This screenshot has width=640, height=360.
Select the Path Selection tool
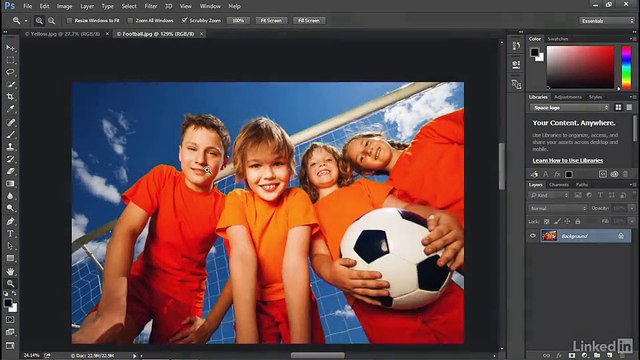10,246
